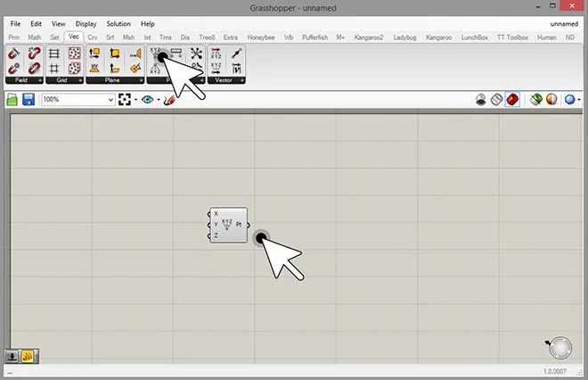Switch to the Pufferfish tab
Viewport: 588px width, 380px height.
315,37
